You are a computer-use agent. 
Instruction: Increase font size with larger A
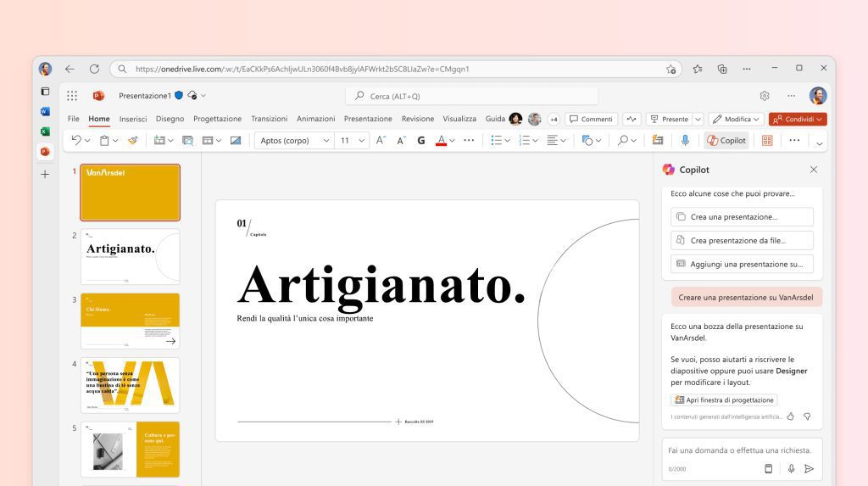[381, 140]
